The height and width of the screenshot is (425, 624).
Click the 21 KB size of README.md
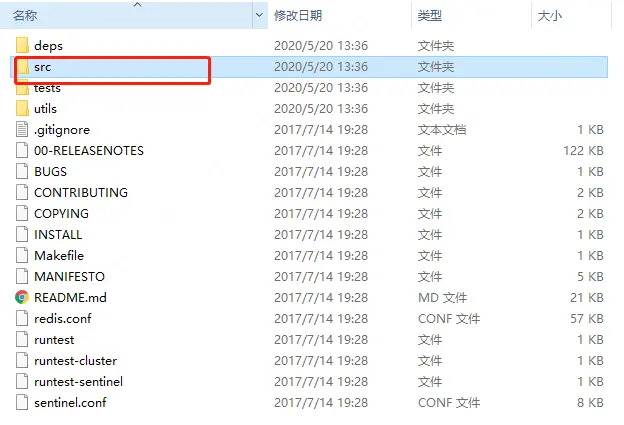587,298
